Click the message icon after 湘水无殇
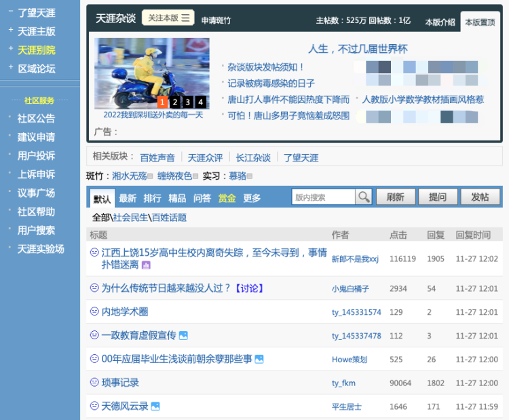509x420 pixels. tap(150, 176)
